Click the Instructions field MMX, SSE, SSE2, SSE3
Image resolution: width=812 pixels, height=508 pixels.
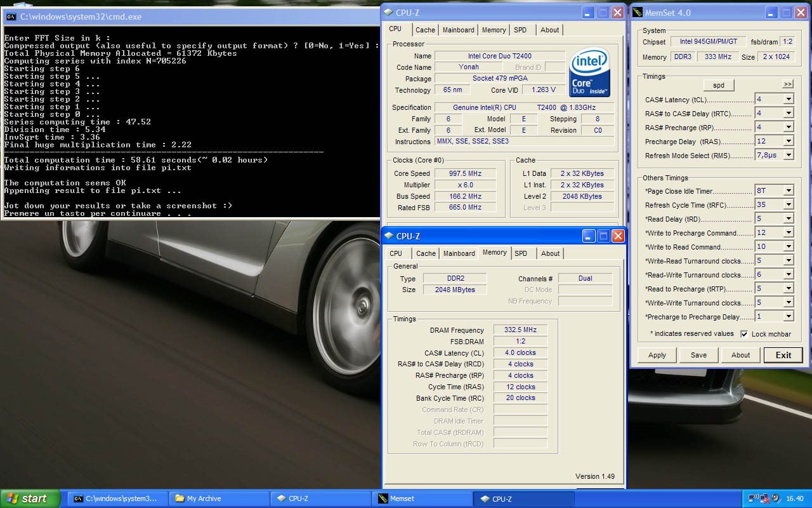(524, 142)
